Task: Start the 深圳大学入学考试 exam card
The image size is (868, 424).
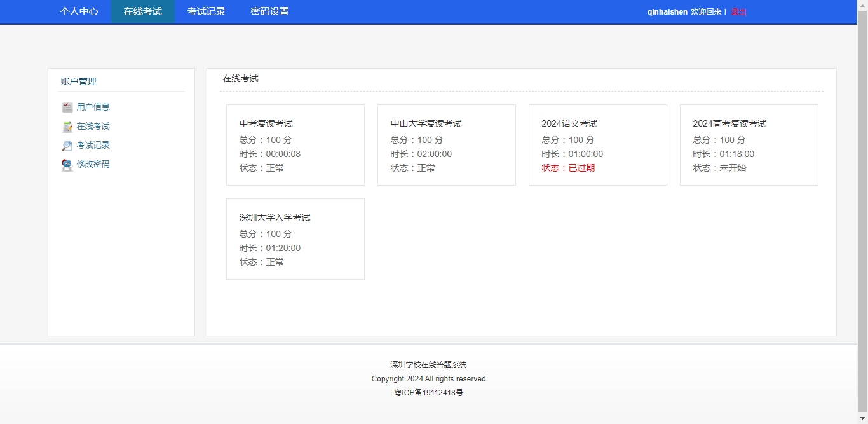Action: [x=295, y=239]
